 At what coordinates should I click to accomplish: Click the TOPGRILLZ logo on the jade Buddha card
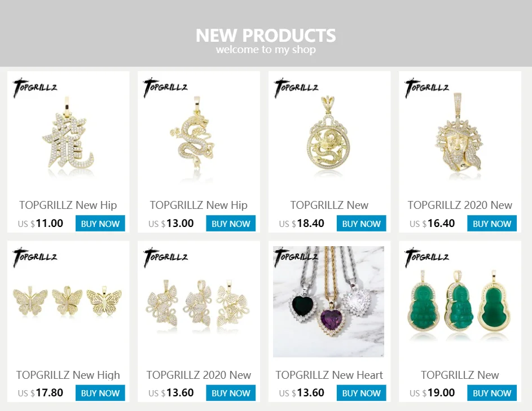427,257
